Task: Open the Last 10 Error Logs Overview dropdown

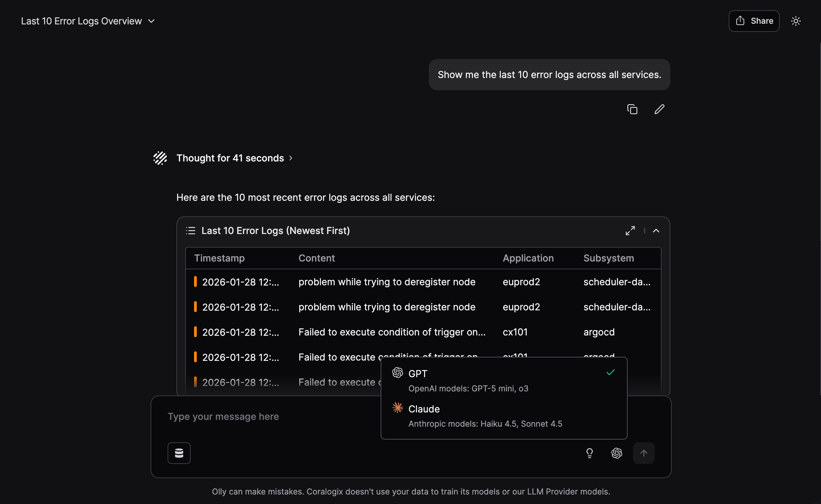Action: [x=88, y=21]
